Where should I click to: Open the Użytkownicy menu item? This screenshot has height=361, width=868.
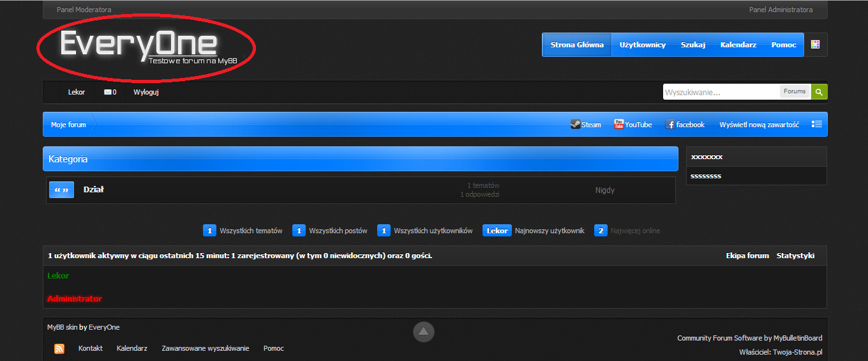coord(643,45)
